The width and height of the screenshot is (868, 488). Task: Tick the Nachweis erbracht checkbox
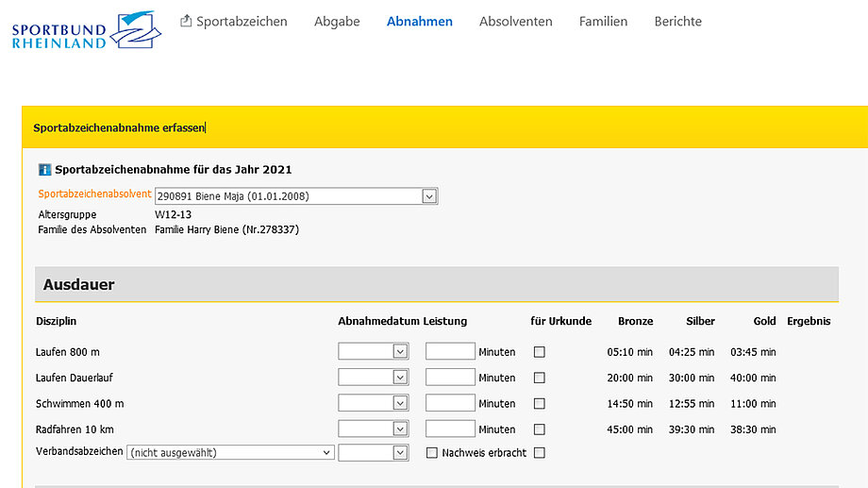pyautogui.click(x=432, y=453)
